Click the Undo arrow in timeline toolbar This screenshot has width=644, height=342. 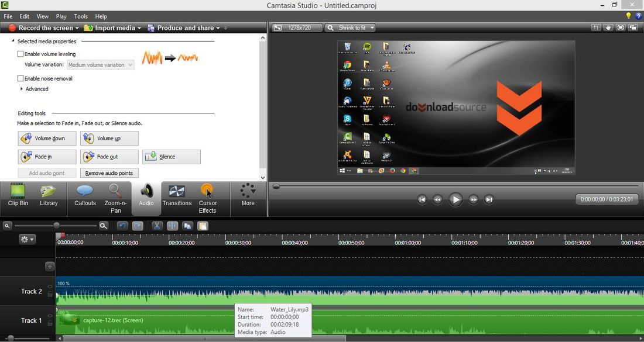point(122,226)
